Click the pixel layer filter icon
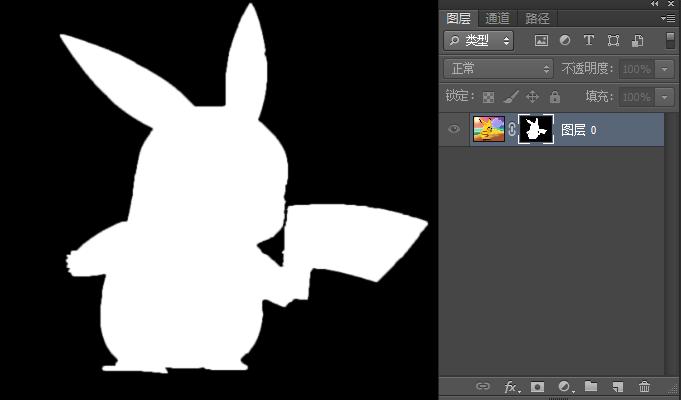 point(541,41)
